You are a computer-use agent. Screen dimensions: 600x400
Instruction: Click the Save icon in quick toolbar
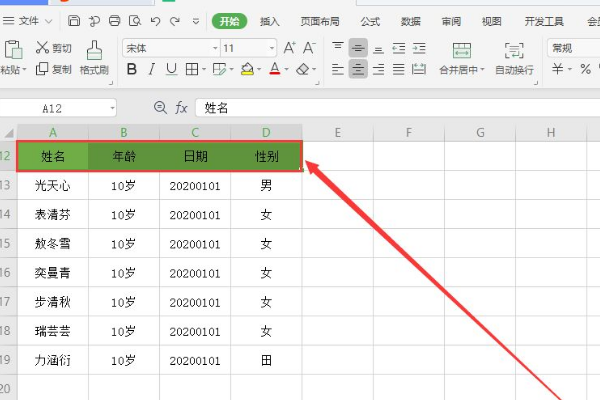pyautogui.click(x=74, y=20)
